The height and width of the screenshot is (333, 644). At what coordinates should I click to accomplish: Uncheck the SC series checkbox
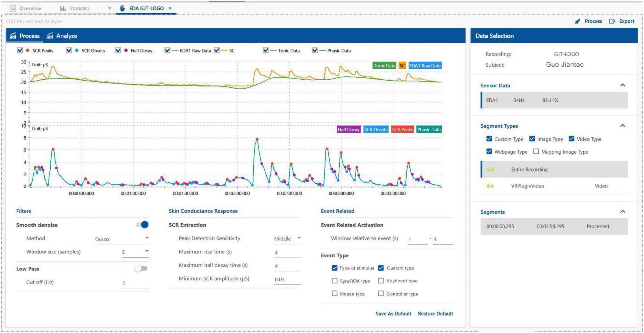[x=217, y=51]
